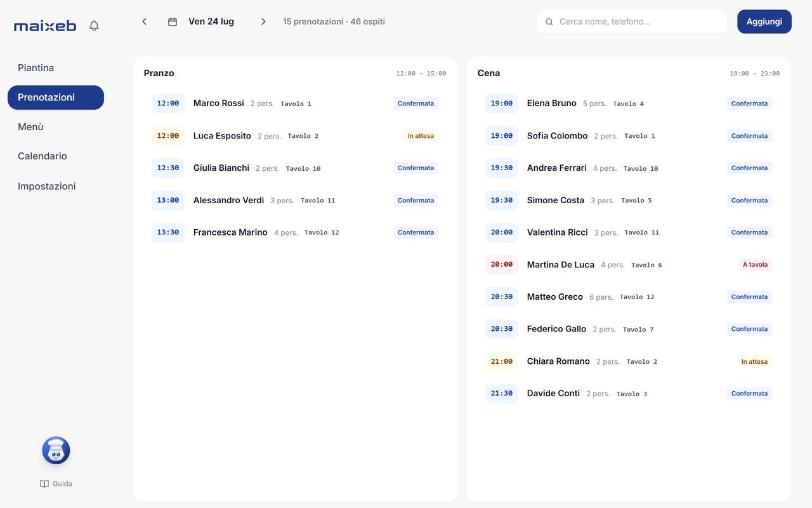Viewport: 812px width, 508px height.
Task: Click Martina De Luca's A tavola badge
Action: (755, 265)
